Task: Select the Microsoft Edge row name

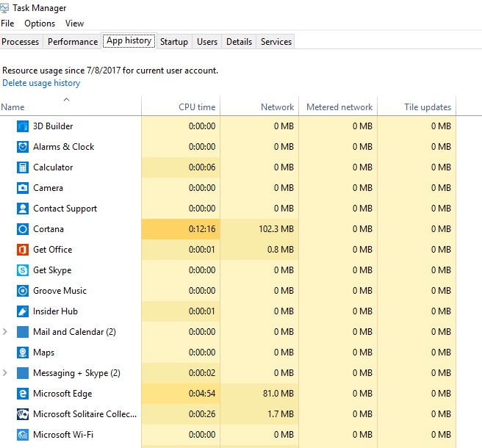Action: point(62,394)
